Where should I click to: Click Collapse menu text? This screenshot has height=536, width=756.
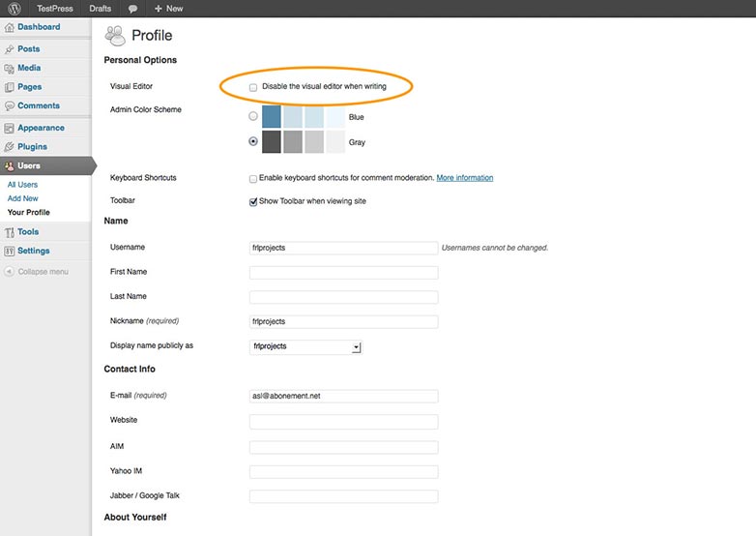43,272
